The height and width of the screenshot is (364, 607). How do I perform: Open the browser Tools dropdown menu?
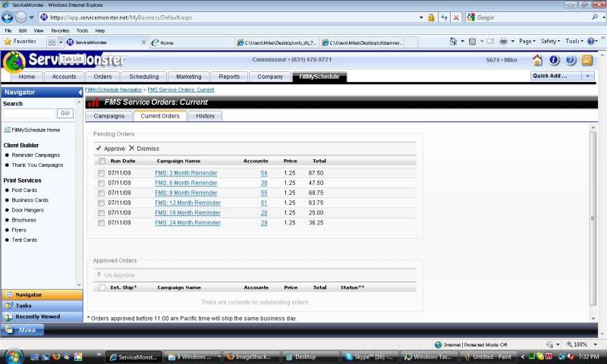tap(574, 42)
